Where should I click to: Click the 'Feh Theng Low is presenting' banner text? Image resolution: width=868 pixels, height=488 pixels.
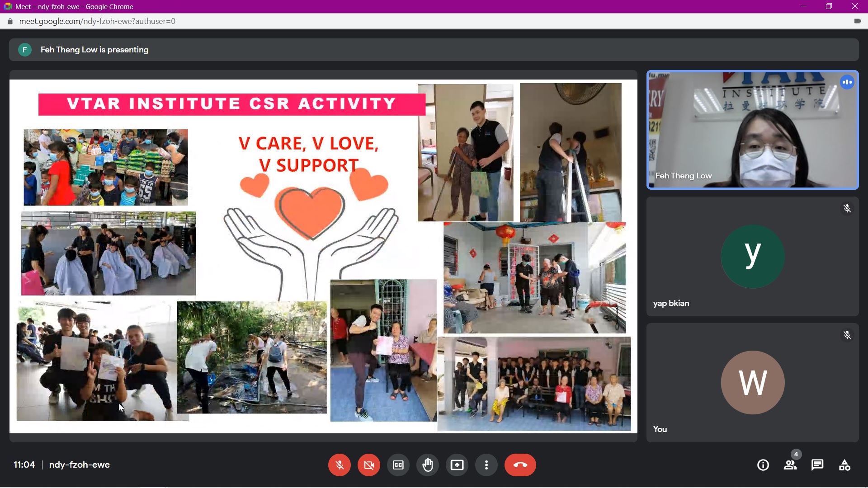click(94, 50)
